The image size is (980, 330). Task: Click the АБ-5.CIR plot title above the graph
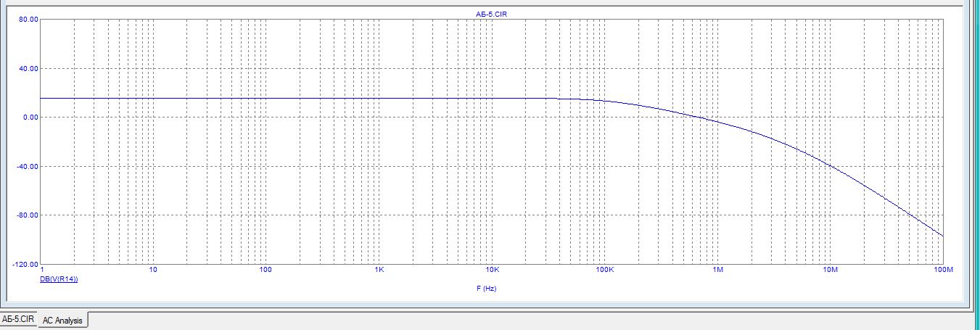click(490, 14)
